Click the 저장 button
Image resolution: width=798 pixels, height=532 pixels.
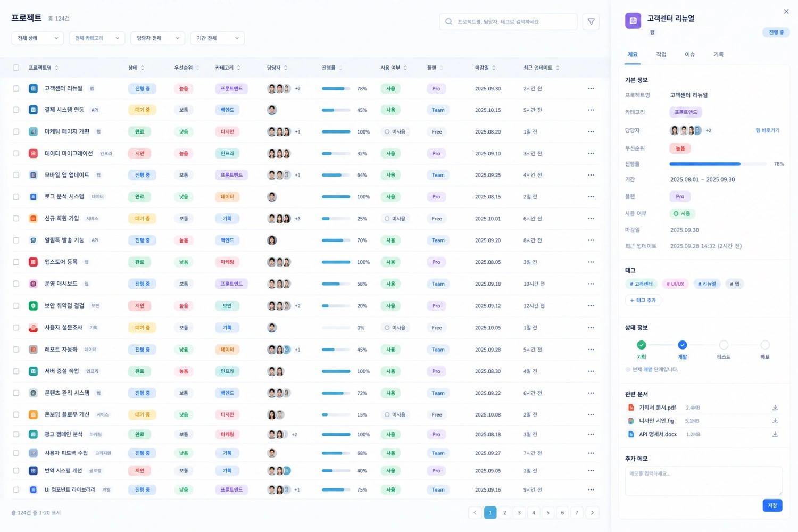772,505
